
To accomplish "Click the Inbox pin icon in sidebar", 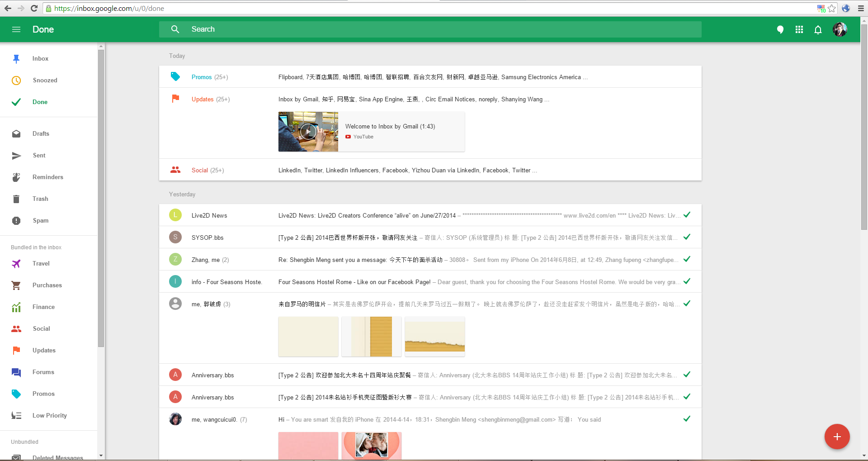I will (x=16, y=59).
